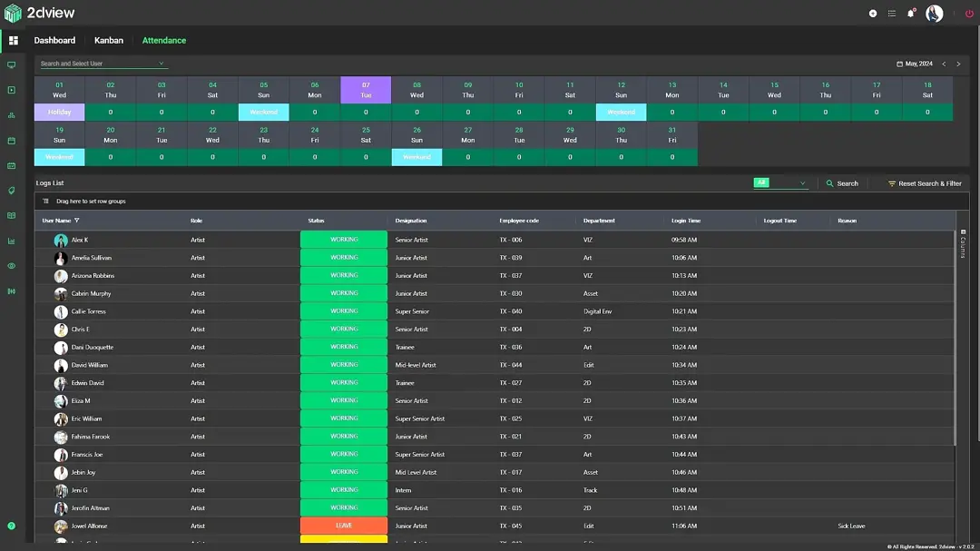Select the name Arizona Robbins
The width and height of the screenshot is (980, 551).
pyautogui.click(x=93, y=276)
